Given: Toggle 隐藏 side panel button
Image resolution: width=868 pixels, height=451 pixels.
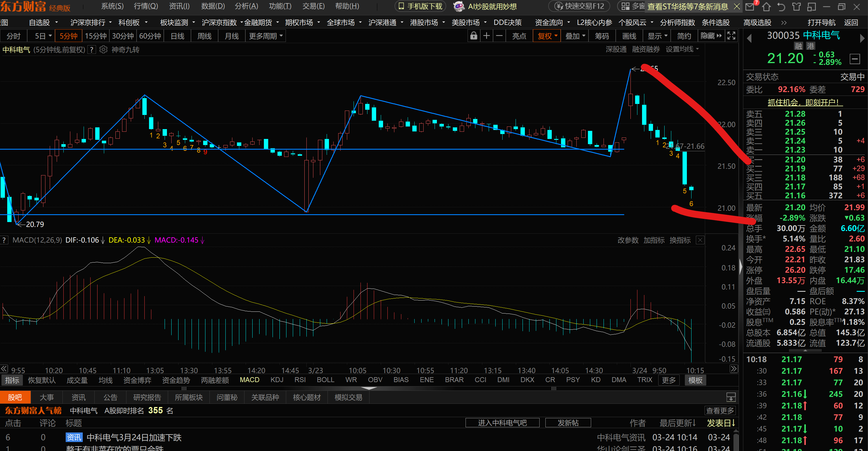Looking at the screenshot, I should (x=711, y=36).
